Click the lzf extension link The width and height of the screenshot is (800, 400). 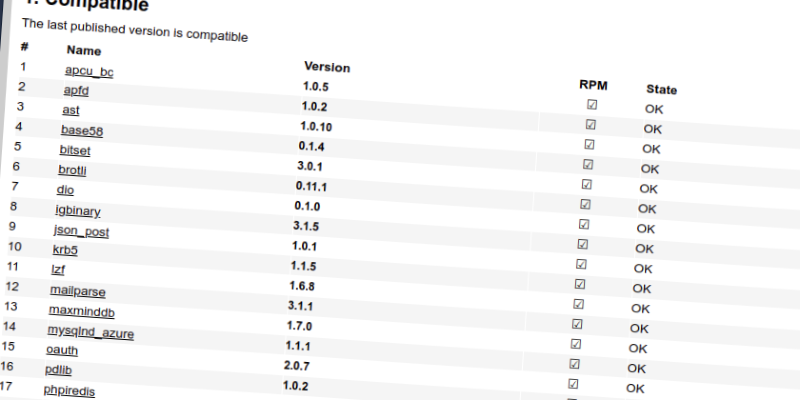point(58,270)
